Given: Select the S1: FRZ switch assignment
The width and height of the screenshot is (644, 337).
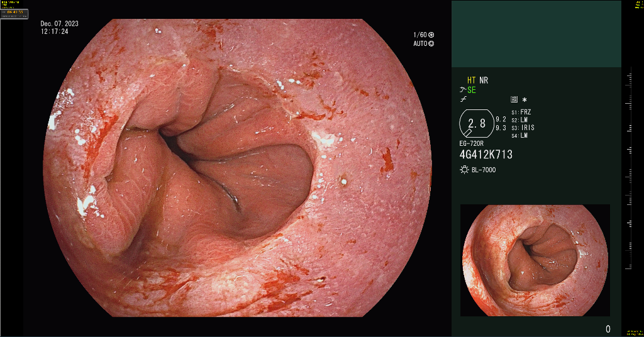Looking at the screenshot, I should [522, 112].
